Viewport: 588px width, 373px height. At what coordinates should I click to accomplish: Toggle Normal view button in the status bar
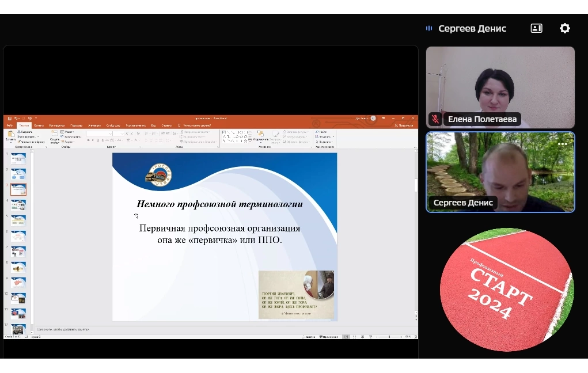pyautogui.click(x=346, y=337)
